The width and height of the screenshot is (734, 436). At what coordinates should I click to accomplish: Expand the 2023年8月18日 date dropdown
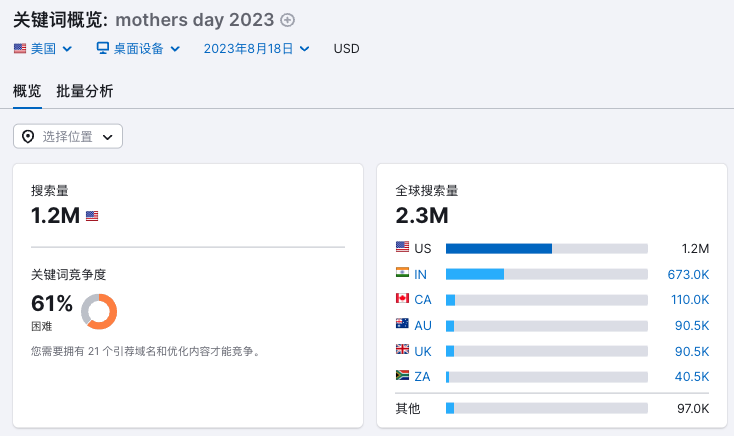[256, 48]
